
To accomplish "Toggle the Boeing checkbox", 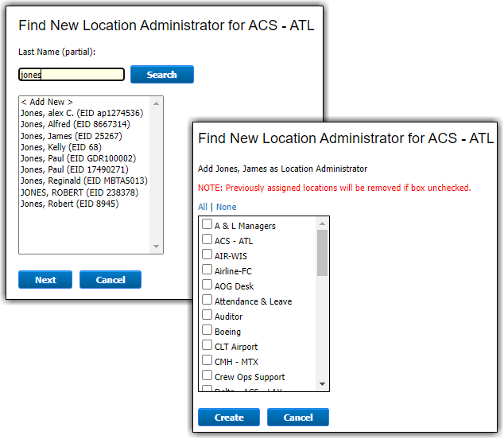I will pos(207,331).
